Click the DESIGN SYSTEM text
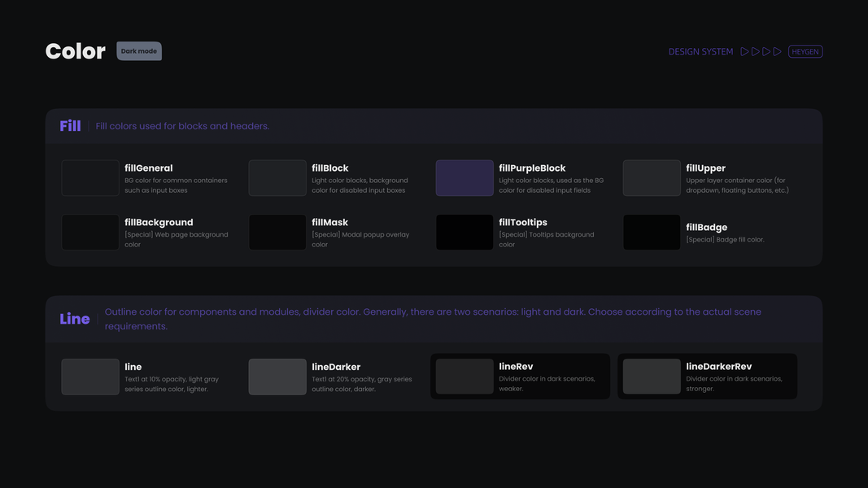The height and width of the screenshot is (488, 868). pos(700,51)
